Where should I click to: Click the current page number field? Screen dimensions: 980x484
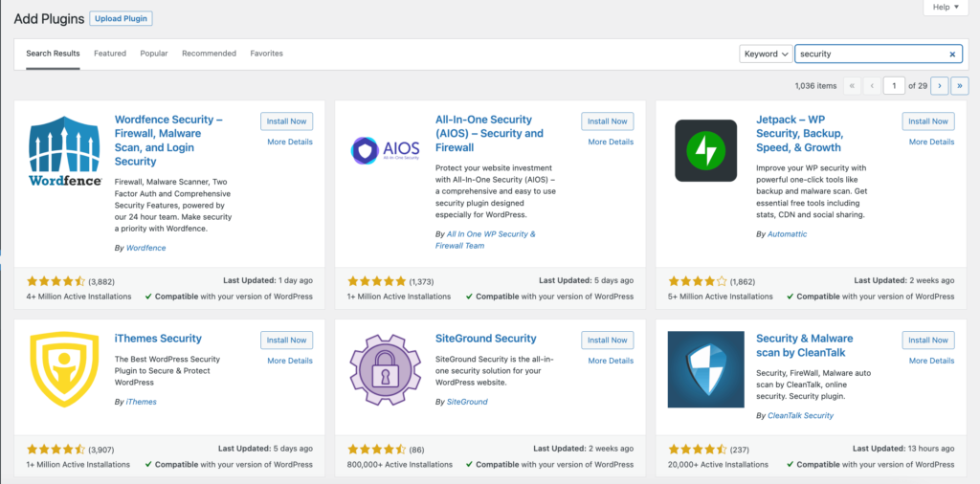click(895, 85)
